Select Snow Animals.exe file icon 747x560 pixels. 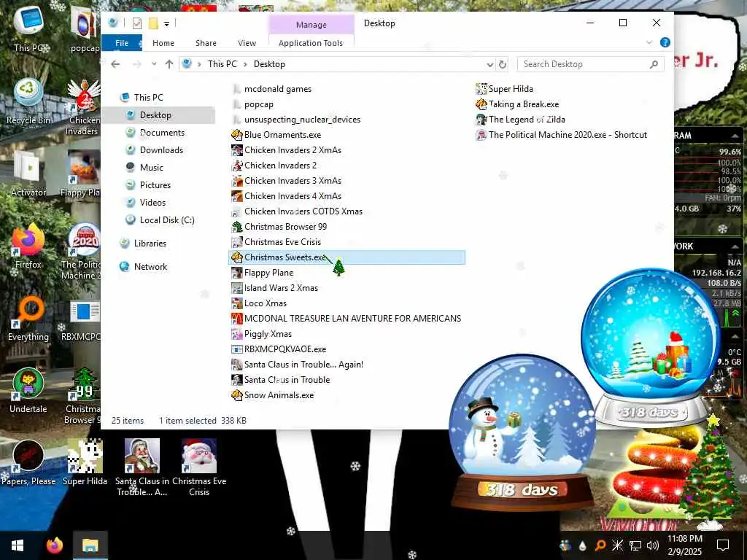pos(237,394)
